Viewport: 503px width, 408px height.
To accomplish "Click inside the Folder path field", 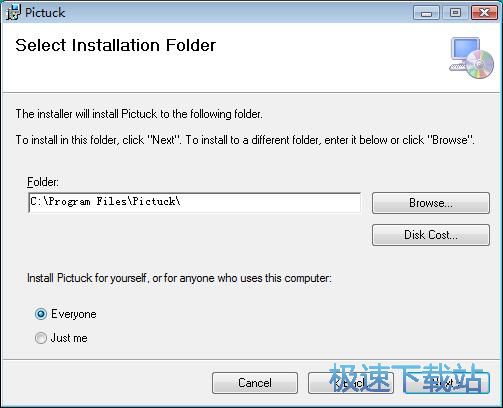I will pos(195,202).
